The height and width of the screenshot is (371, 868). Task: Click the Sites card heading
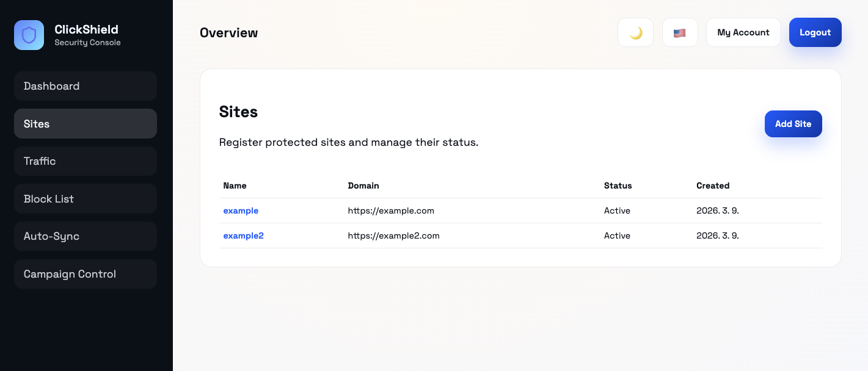point(238,112)
